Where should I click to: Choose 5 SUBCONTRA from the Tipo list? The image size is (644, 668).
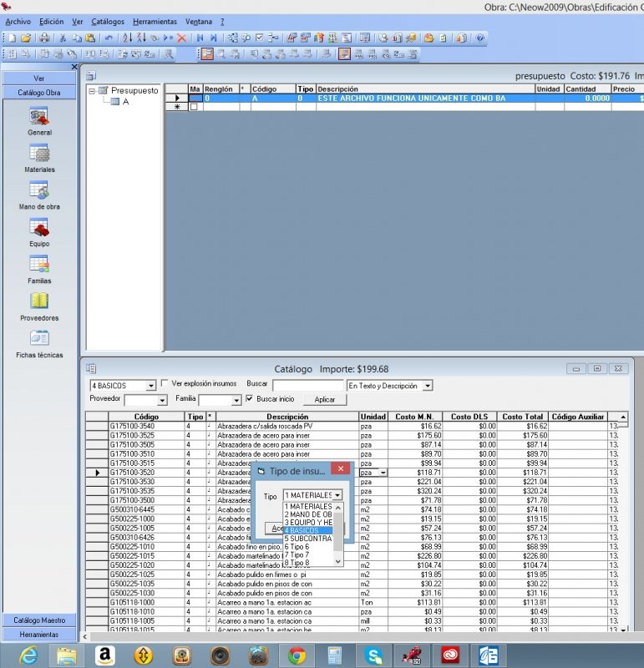307,539
